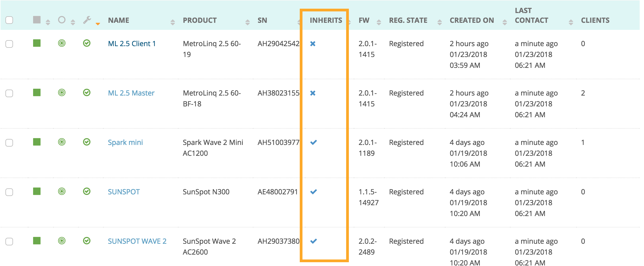
Task: Click the green target icon for Spark mini
Action: pos(62,142)
